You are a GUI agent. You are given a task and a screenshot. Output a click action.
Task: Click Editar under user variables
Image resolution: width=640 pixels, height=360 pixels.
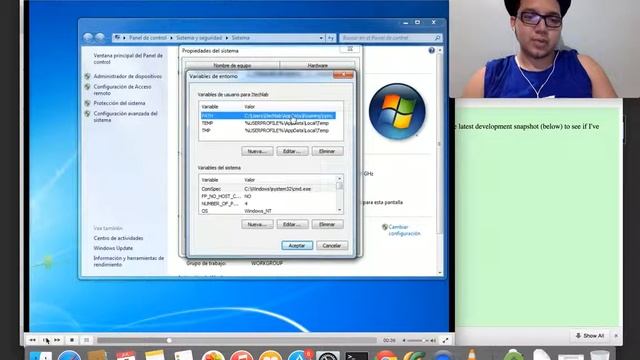click(292, 151)
